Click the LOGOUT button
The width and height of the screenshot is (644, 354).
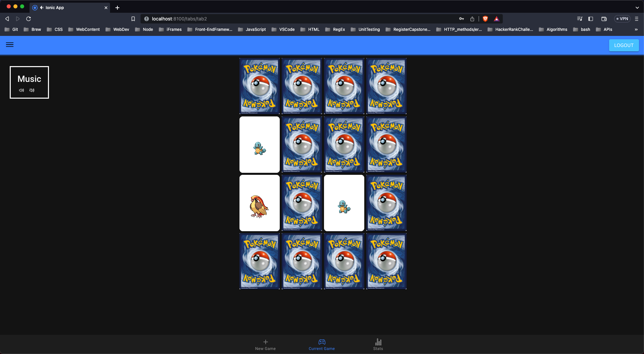(x=624, y=45)
